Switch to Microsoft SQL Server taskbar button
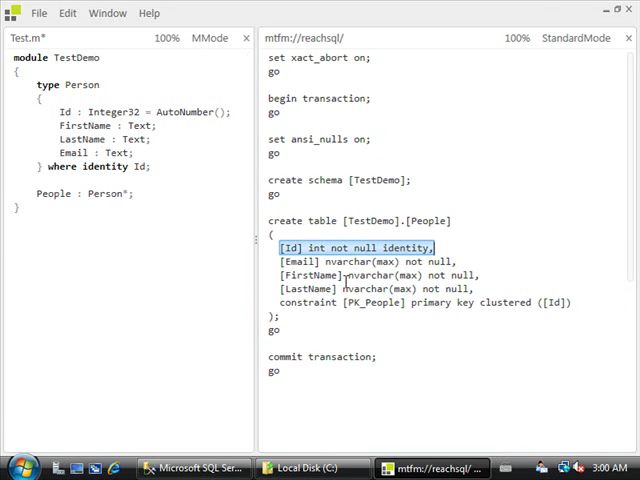 pos(193,468)
